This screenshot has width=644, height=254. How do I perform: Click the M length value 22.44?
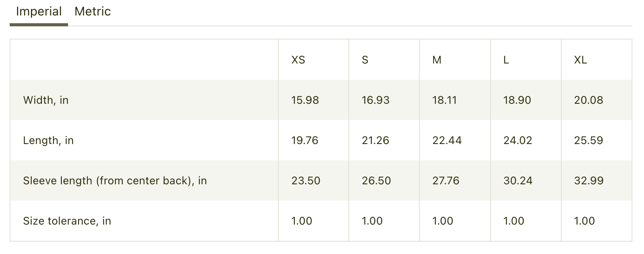pyautogui.click(x=447, y=141)
